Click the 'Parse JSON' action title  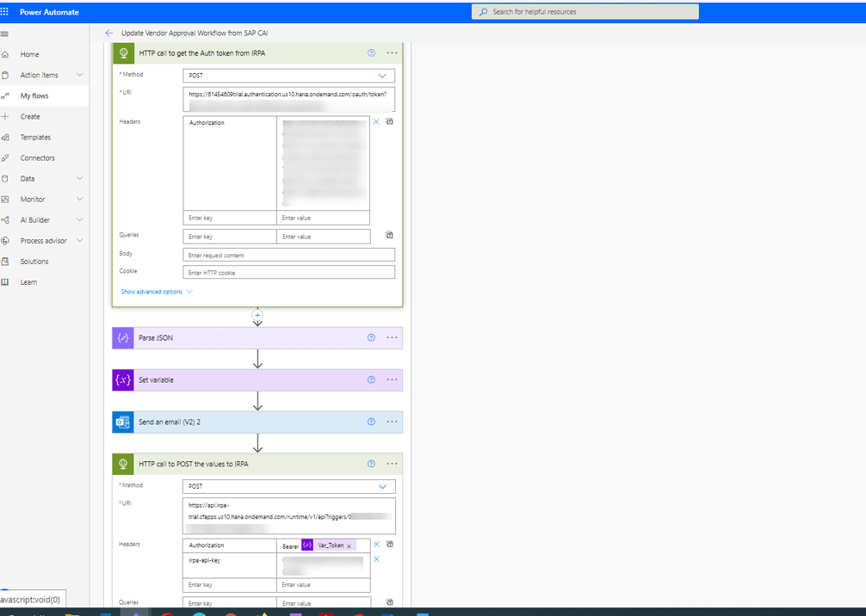point(156,338)
